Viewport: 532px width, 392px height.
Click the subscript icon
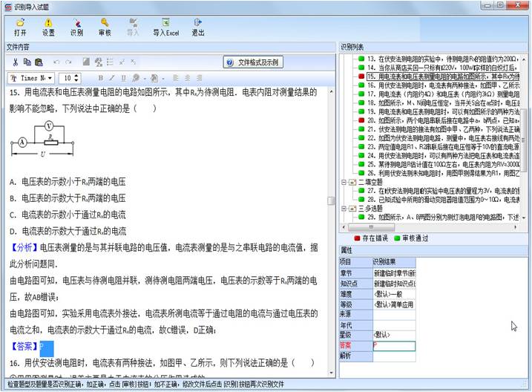click(134, 62)
